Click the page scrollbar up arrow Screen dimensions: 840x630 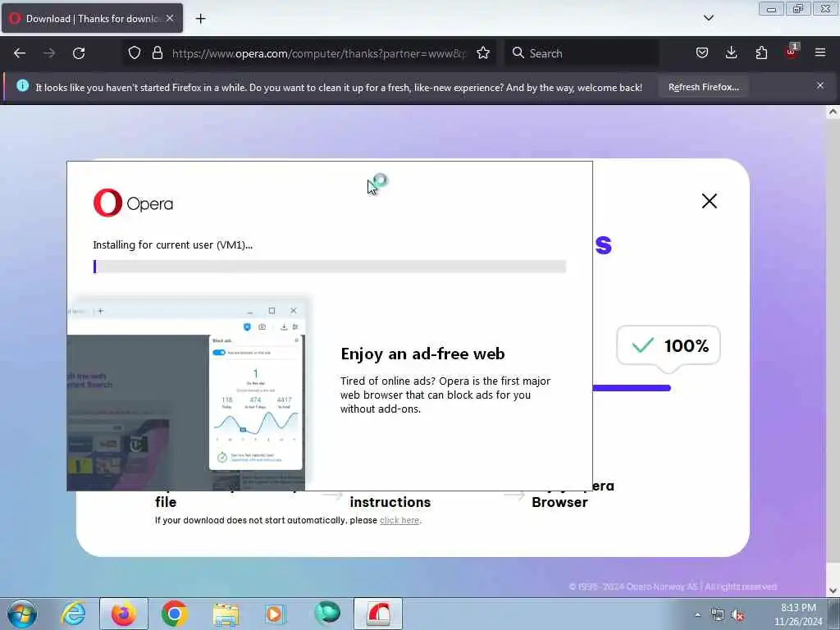coord(833,112)
